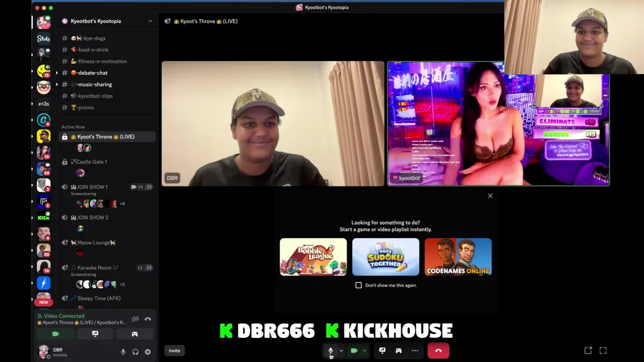This screenshot has height=362, width=644.
Task: Toggle noise suppression in Video Connected panel
Action: 135,319
